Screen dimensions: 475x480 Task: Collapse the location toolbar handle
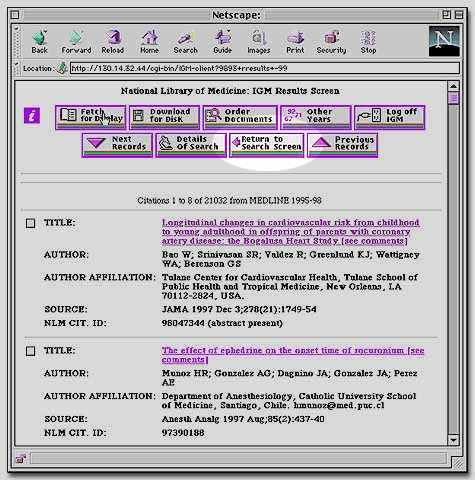coord(16,68)
